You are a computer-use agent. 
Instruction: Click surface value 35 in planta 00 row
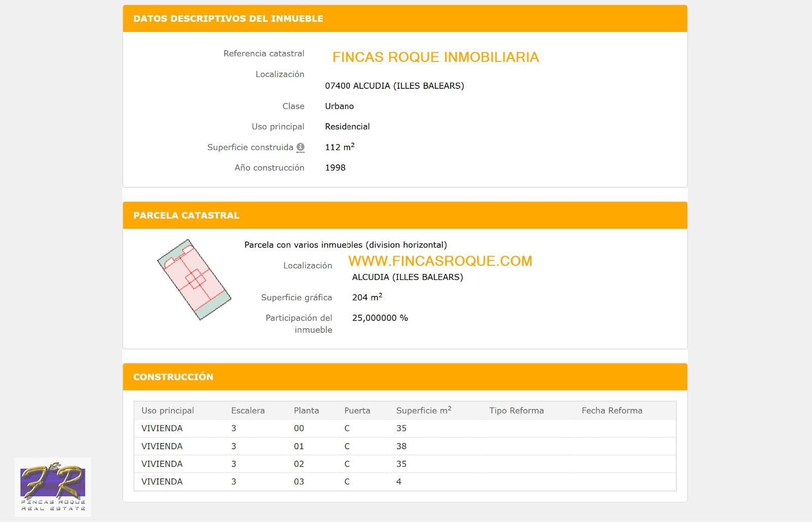tap(401, 428)
